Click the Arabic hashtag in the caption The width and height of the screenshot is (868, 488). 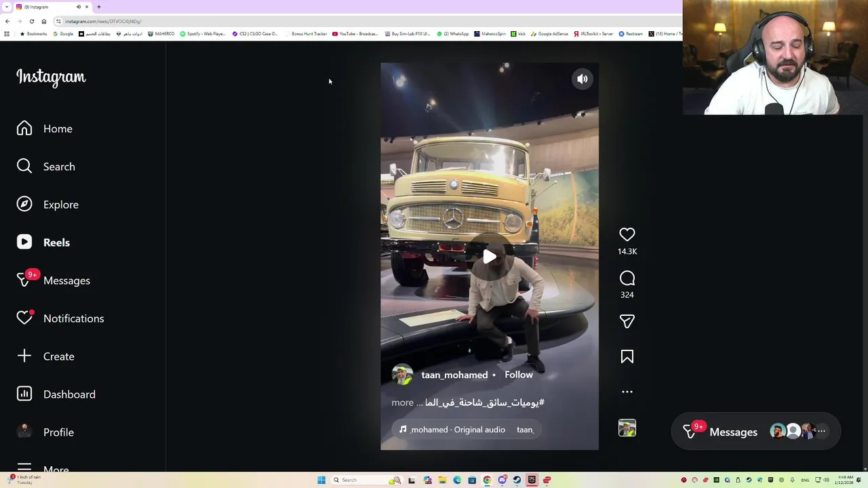(485, 403)
